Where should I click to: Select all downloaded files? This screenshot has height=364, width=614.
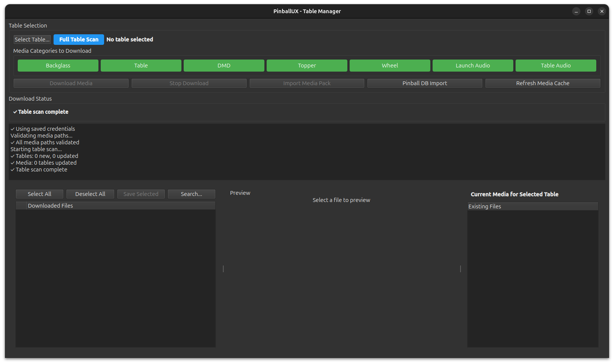coord(40,194)
